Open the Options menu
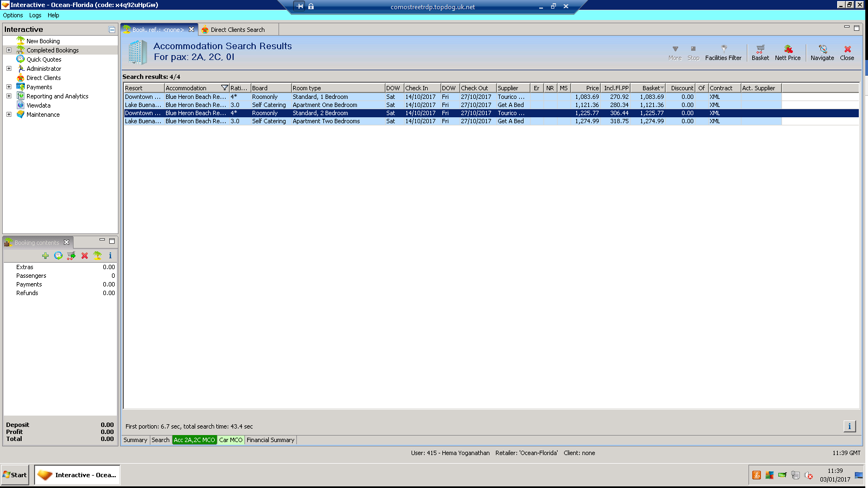The width and height of the screenshot is (868, 488). click(13, 15)
